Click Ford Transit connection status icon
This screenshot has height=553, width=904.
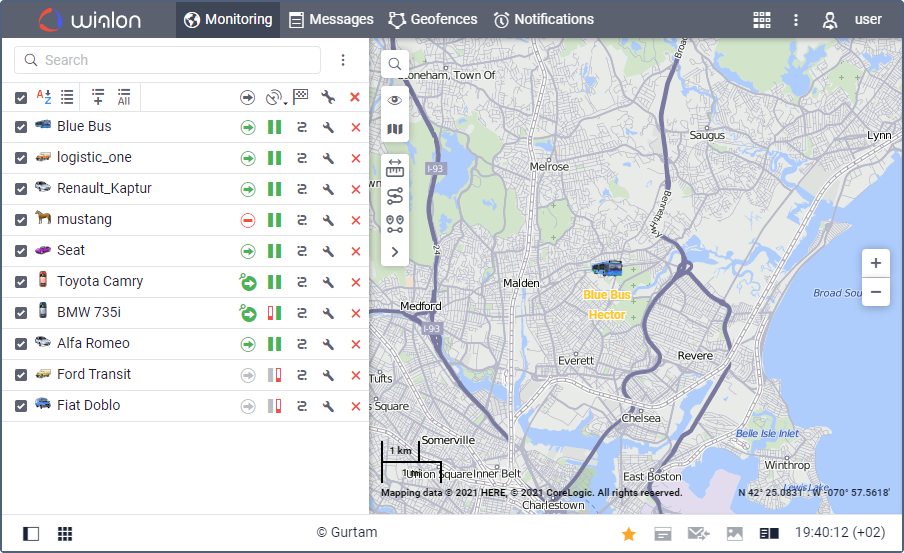pyautogui.click(x=274, y=375)
